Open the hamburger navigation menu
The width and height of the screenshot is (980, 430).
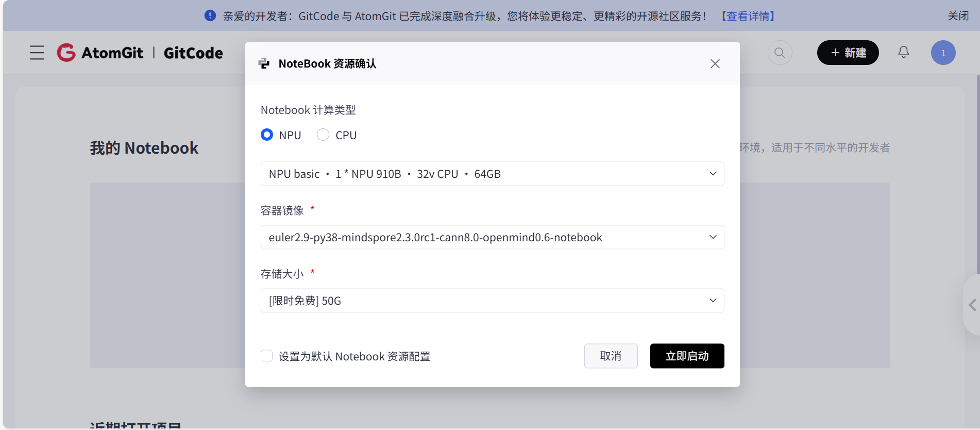pyautogui.click(x=37, y=53)
